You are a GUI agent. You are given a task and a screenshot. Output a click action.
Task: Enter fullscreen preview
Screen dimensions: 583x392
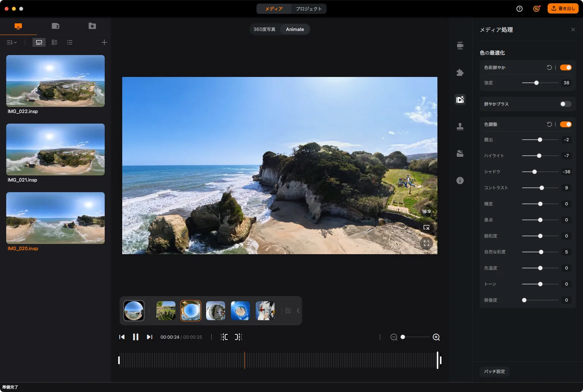(426, 243)
